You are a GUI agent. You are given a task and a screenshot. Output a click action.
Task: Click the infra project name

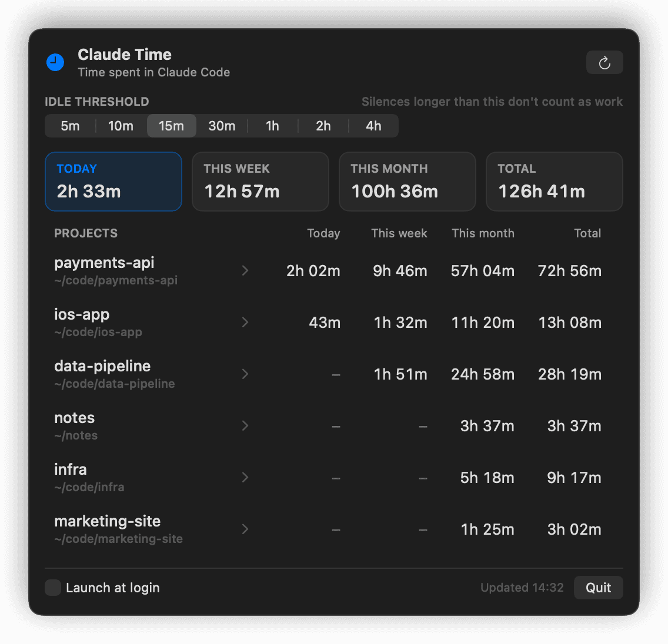71,469
